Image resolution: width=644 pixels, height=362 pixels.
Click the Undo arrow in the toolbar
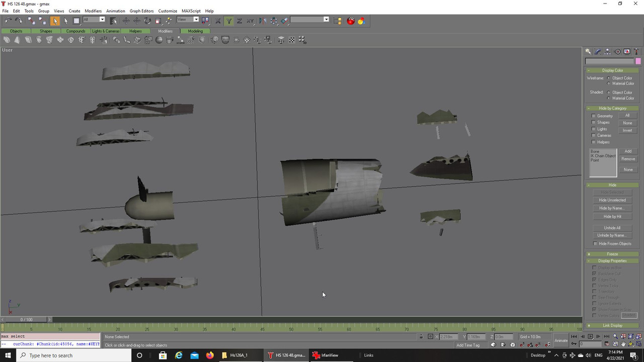click(x=8, y=21)
